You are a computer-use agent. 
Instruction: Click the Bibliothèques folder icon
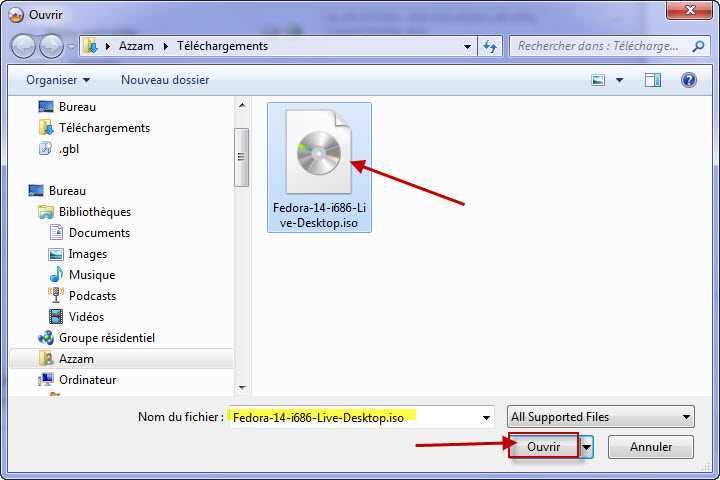pos(46,212)
